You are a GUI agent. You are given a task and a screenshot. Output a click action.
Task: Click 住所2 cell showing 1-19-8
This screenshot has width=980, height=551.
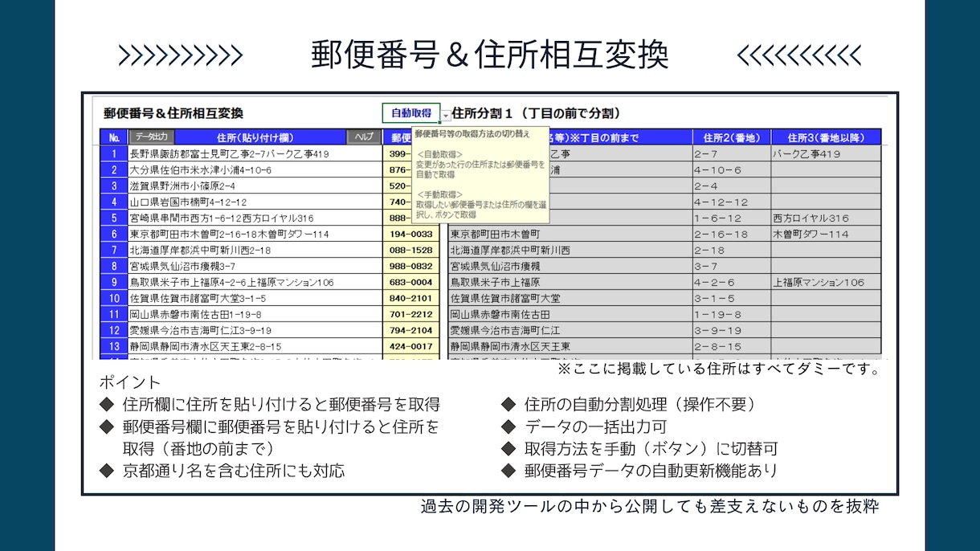tap(731, 314)
